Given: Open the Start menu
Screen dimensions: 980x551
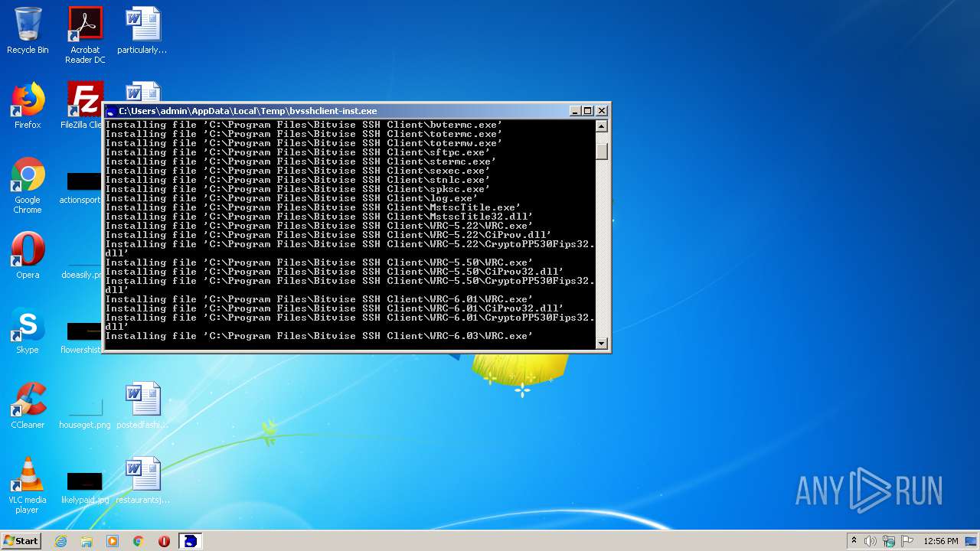Looking at the screenshot, I should pos(21,540).
